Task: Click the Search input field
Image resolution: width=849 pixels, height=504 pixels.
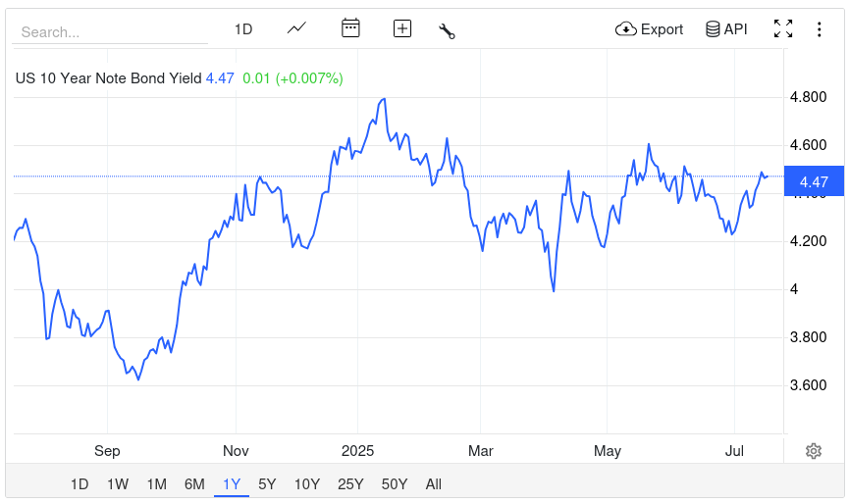Action: (x=110, y=32)
